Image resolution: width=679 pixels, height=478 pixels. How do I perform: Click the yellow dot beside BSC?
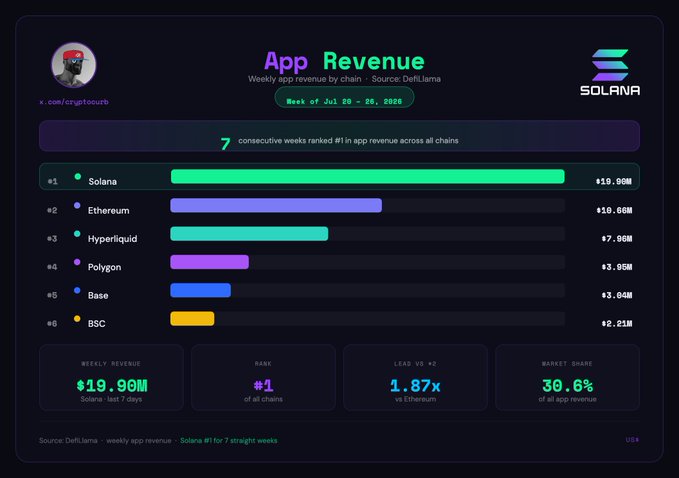(77, 319)
